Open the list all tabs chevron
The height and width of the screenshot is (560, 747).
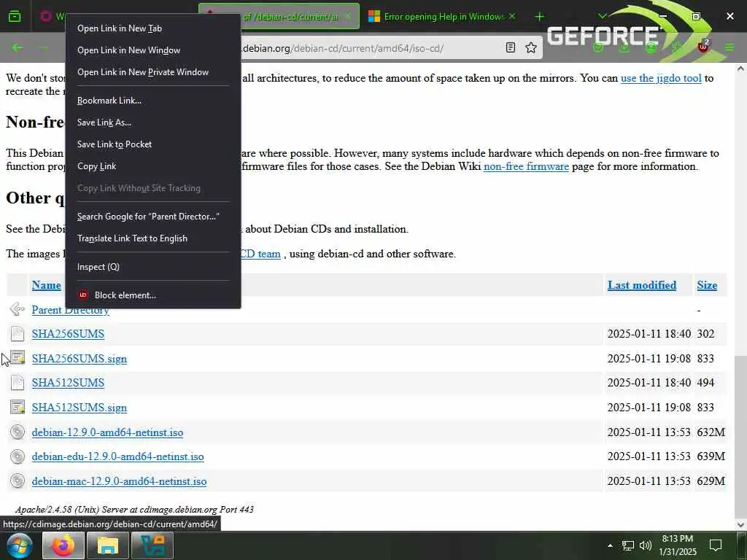coord(602,17)
